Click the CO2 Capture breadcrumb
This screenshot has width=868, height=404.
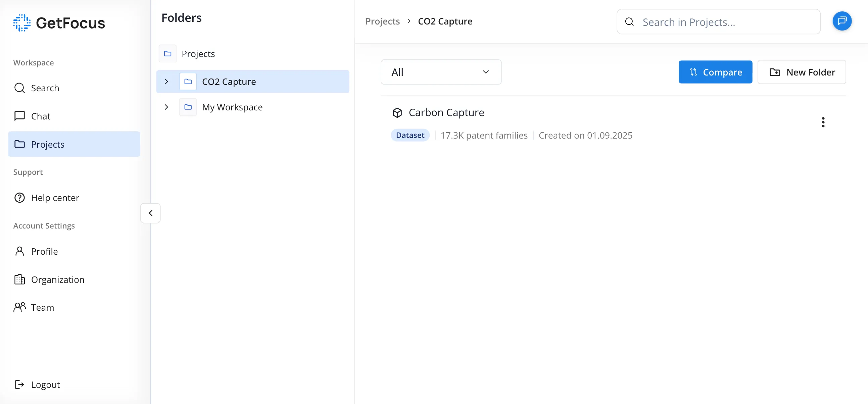(x=445, y=21)
